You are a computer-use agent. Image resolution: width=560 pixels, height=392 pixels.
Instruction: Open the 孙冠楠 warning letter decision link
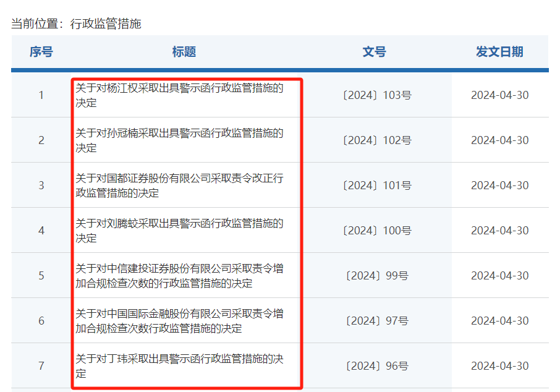(x=179, y=140)
